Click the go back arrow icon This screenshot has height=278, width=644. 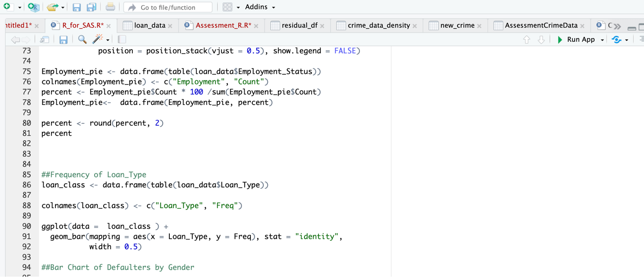click(x=15, y=40)
